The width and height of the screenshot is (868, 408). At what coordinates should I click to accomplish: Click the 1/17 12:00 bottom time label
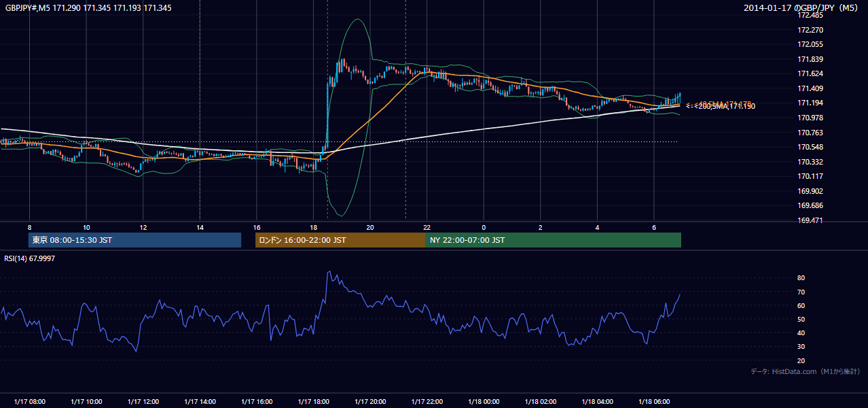(143, 401)
